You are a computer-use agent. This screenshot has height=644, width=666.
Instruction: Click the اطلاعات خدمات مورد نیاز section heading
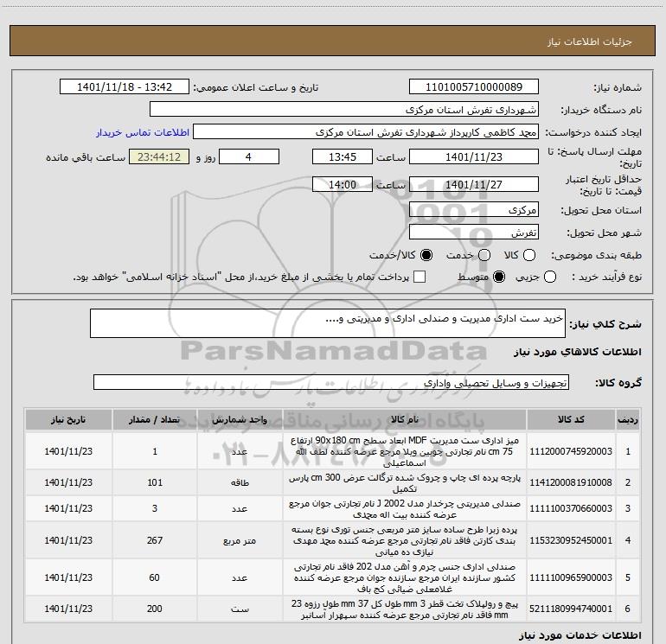pos(580,635)
